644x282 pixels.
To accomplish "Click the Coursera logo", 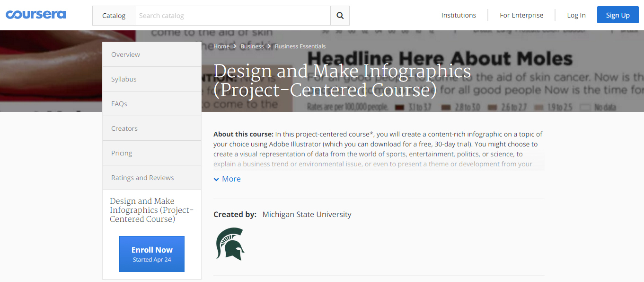I will (35, 15).
